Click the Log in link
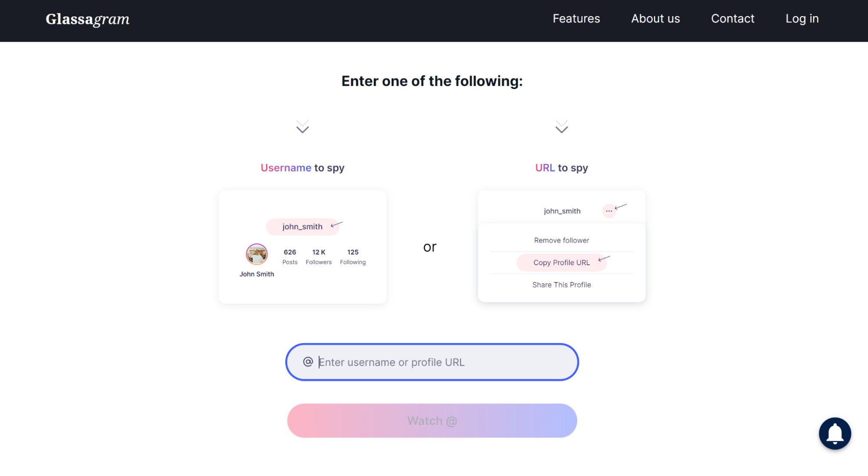Image resolution: width=868 pixels, height=476 pixels. [802, 19]
